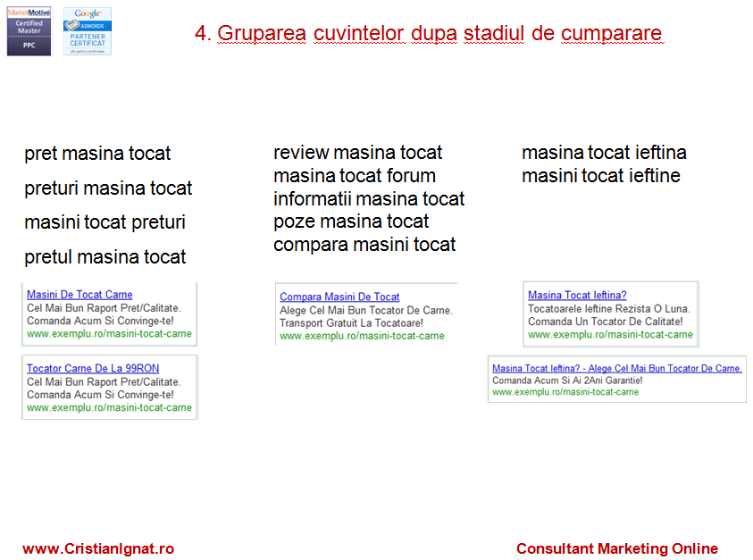
Task: Select the keyword 'masina tocat ieftina'
Action: pos(604,153)
